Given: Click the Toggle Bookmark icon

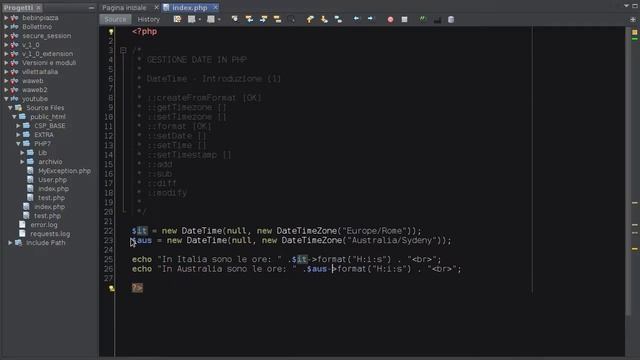Looking at the screenshot, I should point(338,19).
